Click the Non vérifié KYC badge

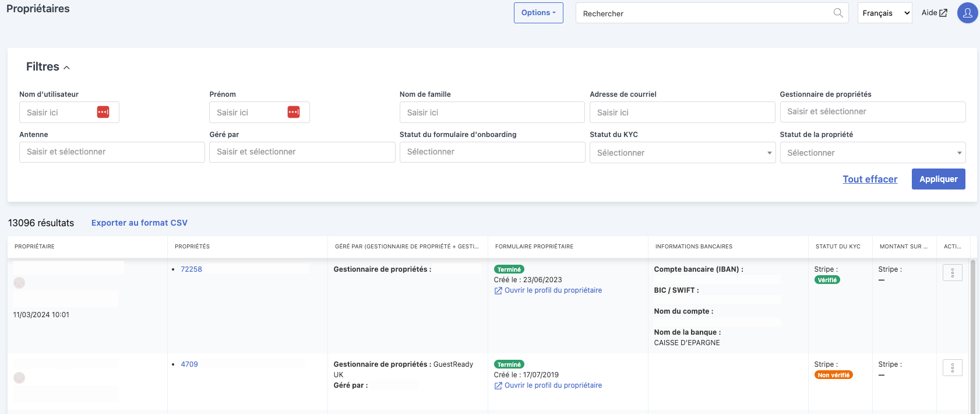[833, 375]
